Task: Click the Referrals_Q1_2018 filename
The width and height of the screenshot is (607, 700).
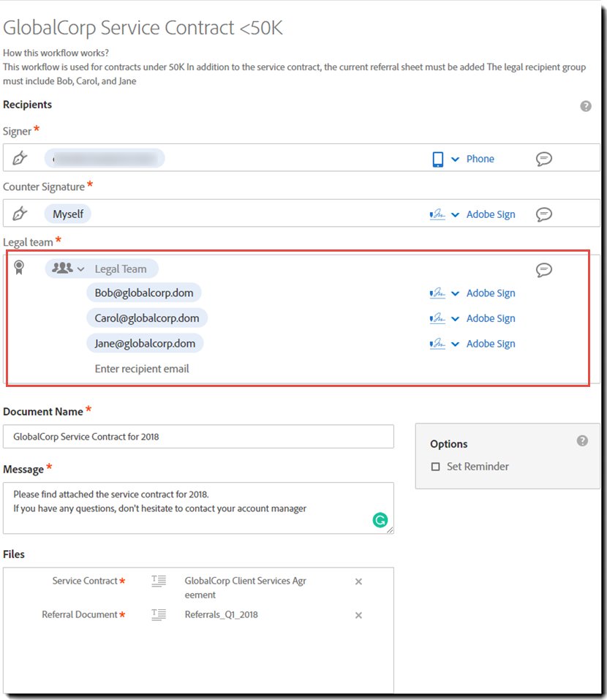Action: pos(222,614)
